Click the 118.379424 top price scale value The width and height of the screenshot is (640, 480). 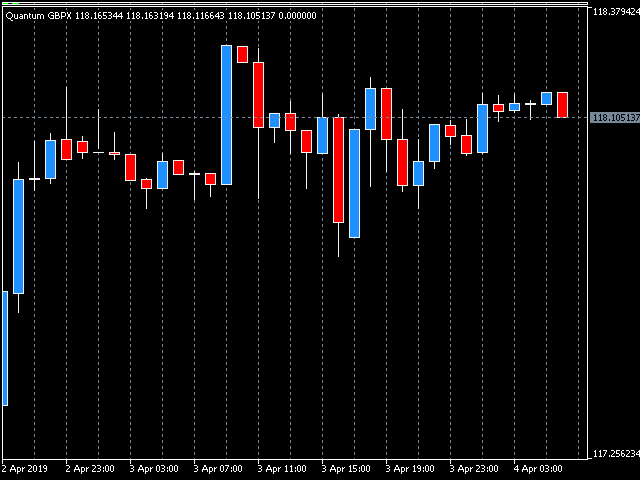616,12
